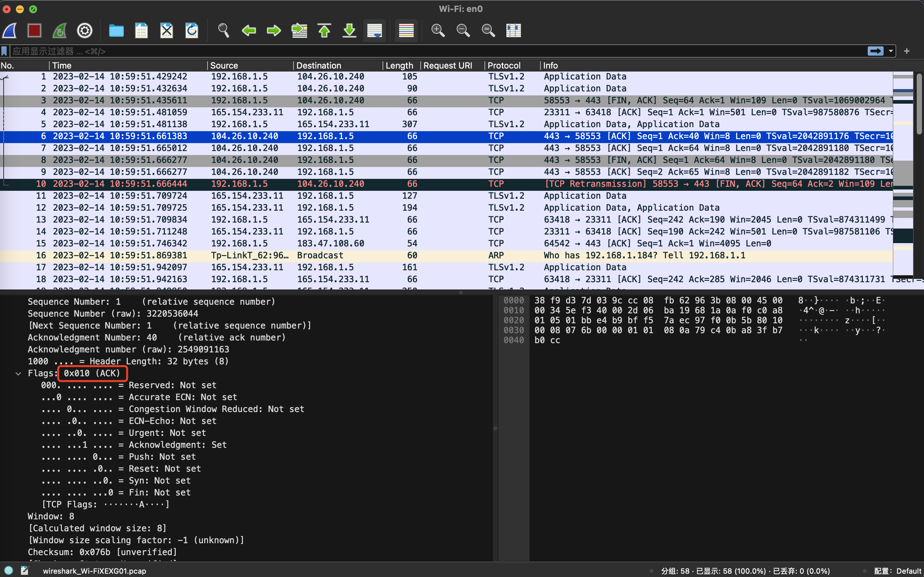Go to specified packet icon
This screenshot has width=924, height=577.
click(299, 30)
